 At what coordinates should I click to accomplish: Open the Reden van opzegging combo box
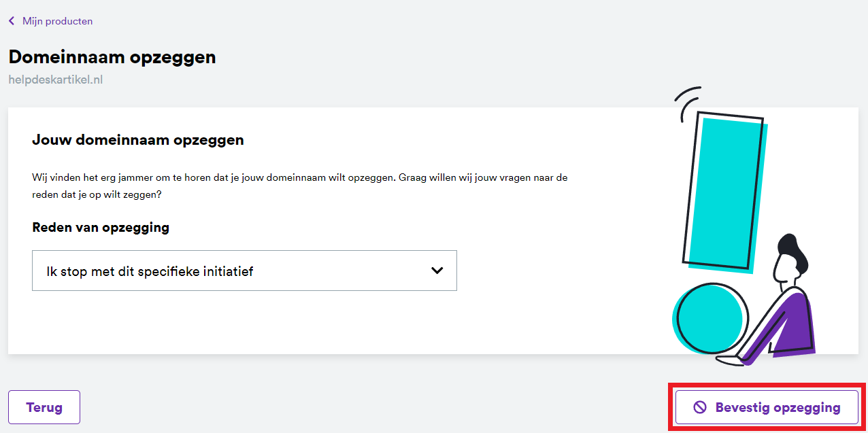pyautogui.click(x=244, y=271)
